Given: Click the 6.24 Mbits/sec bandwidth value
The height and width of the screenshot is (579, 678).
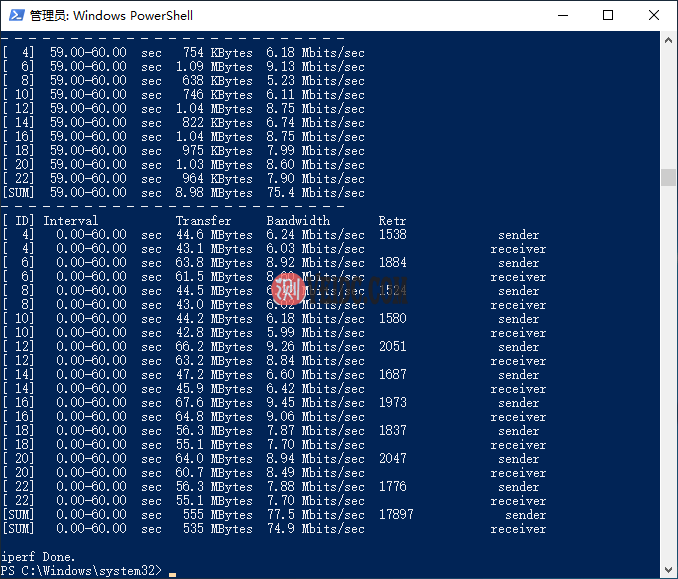Looking at the screenshot, I should click(316, 234).
